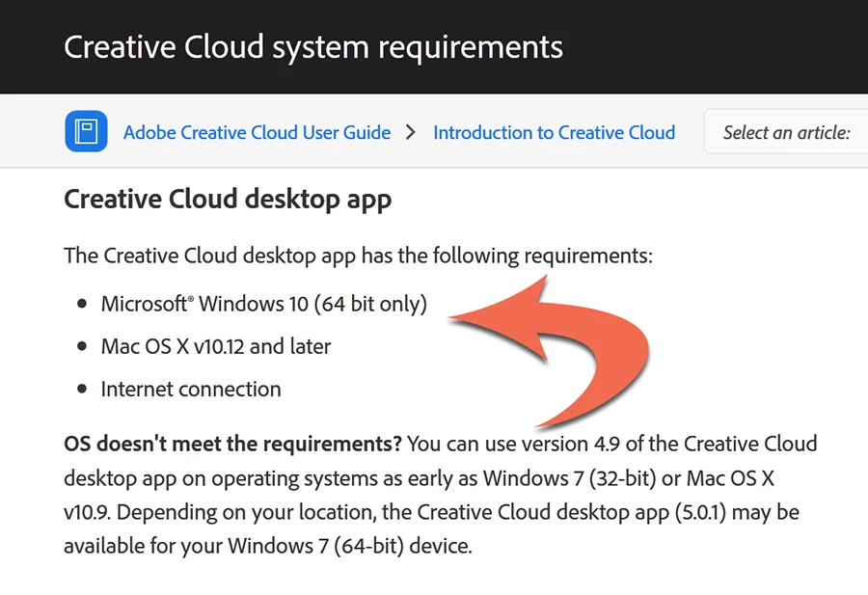Open the 'Select an article' dropdown
This screenshot has height=595, width=868.
786,132
